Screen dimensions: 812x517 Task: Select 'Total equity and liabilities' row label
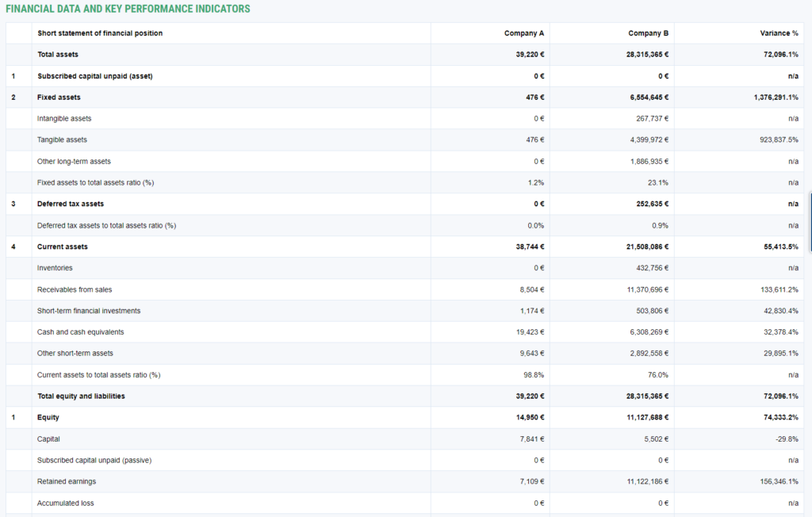(82, 396)
